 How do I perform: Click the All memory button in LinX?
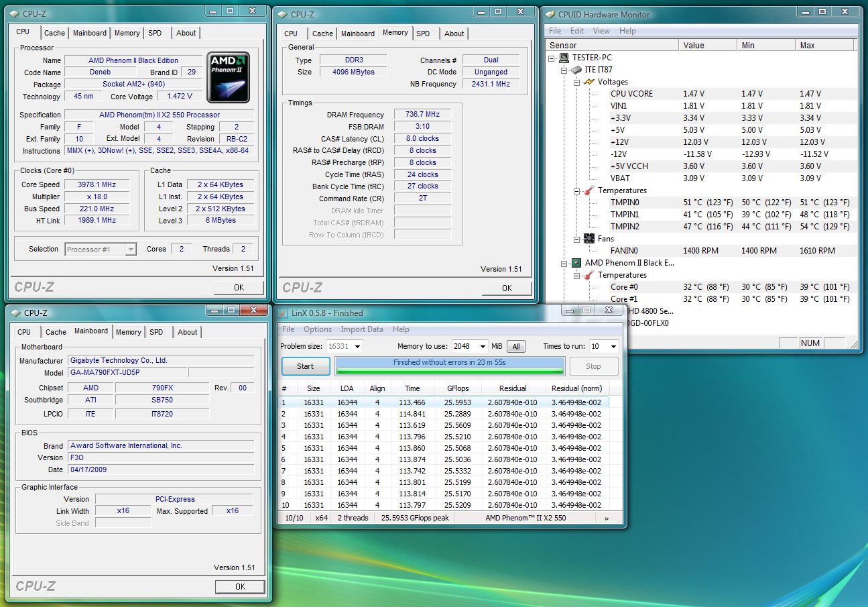tap(515, 347)
